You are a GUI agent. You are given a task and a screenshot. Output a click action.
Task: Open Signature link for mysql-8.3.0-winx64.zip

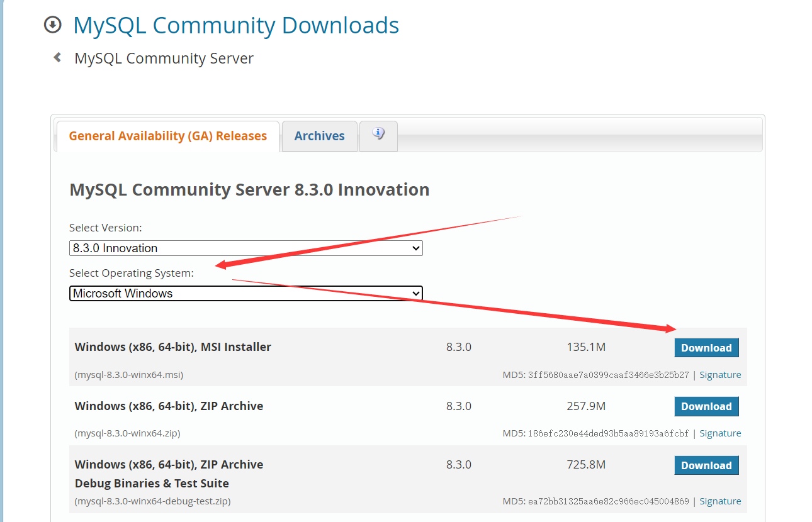tap(720, 433)
